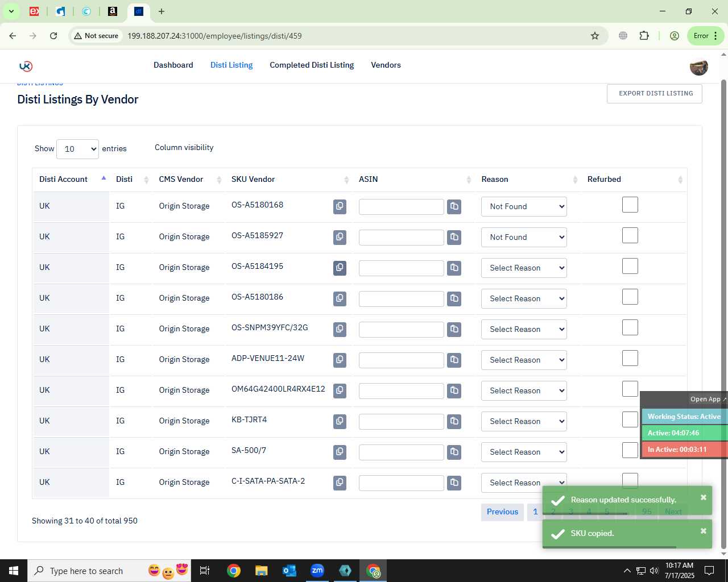The image size is (728, 582).
Task: Copy SKU KB-TJRT4 with copy icon
Action: (340, 421)
